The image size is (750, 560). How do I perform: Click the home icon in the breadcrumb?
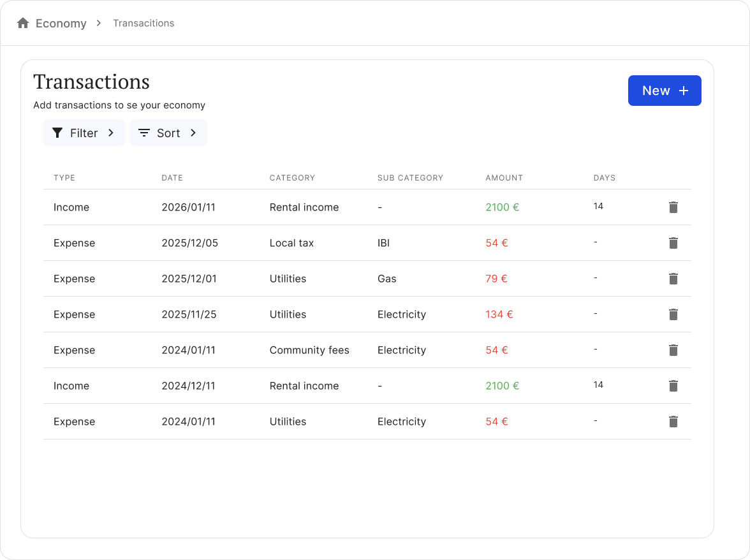(x=23, y=22)
